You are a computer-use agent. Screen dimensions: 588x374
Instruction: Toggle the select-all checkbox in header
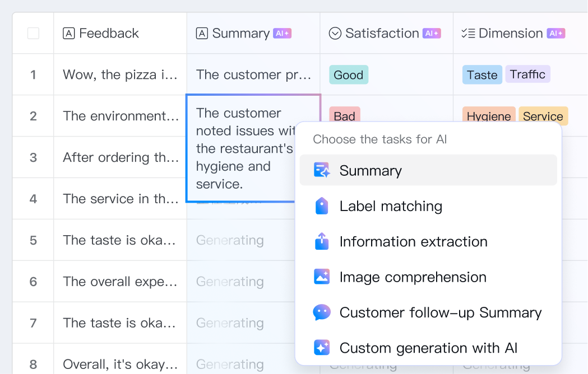click(x=33, y=34)
